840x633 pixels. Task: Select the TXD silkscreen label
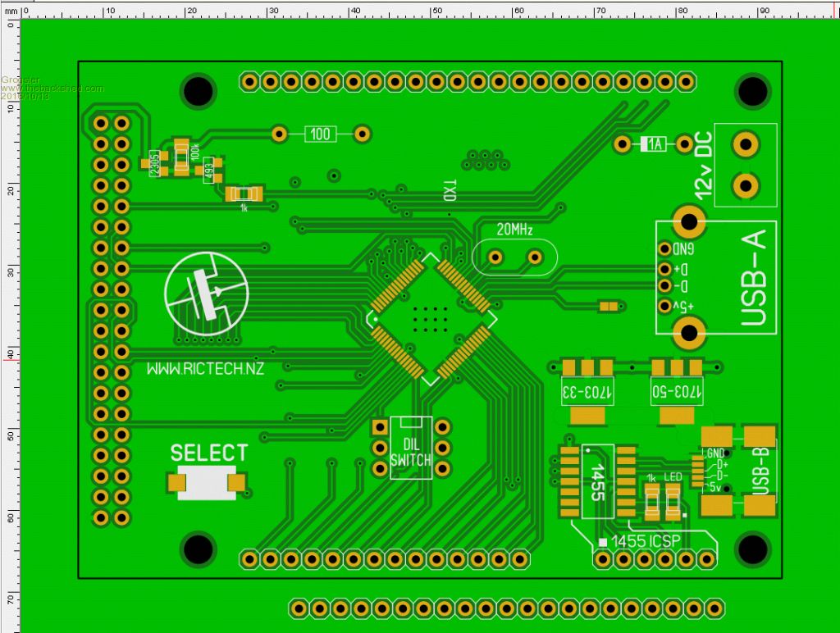pyautogui.click(x=449, y=189)
